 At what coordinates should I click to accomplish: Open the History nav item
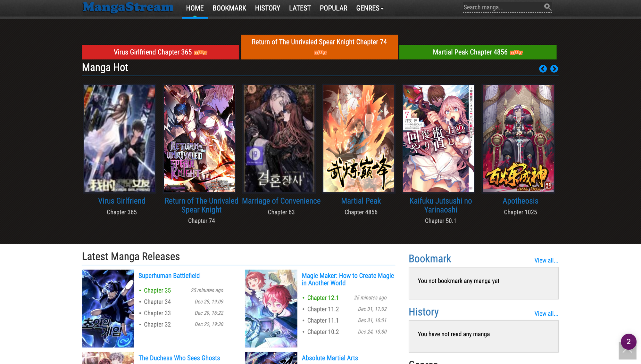coord(268,8)
